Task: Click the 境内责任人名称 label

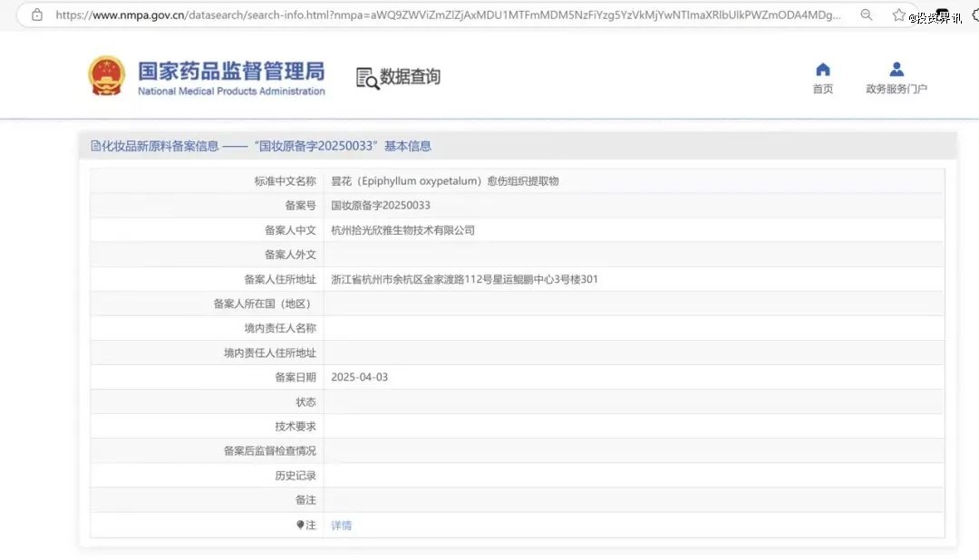Action: click(x=280, y=328)
